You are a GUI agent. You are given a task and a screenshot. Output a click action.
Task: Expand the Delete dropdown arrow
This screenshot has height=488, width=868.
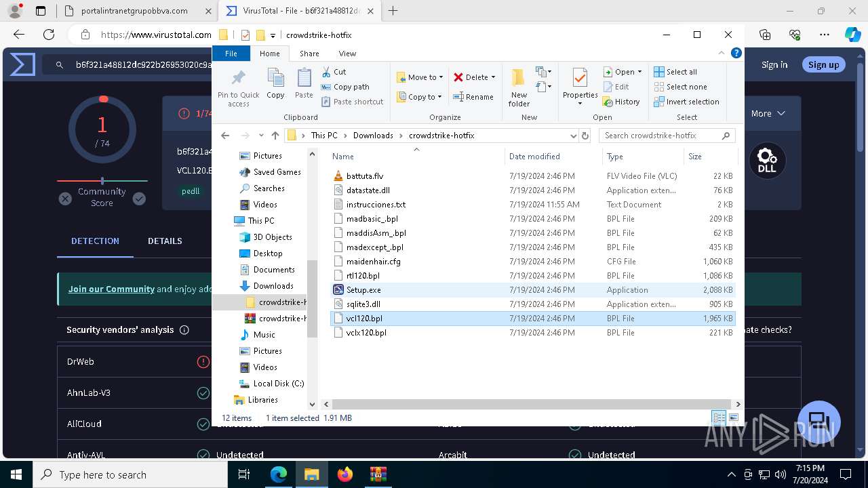(x=493, y=77)
